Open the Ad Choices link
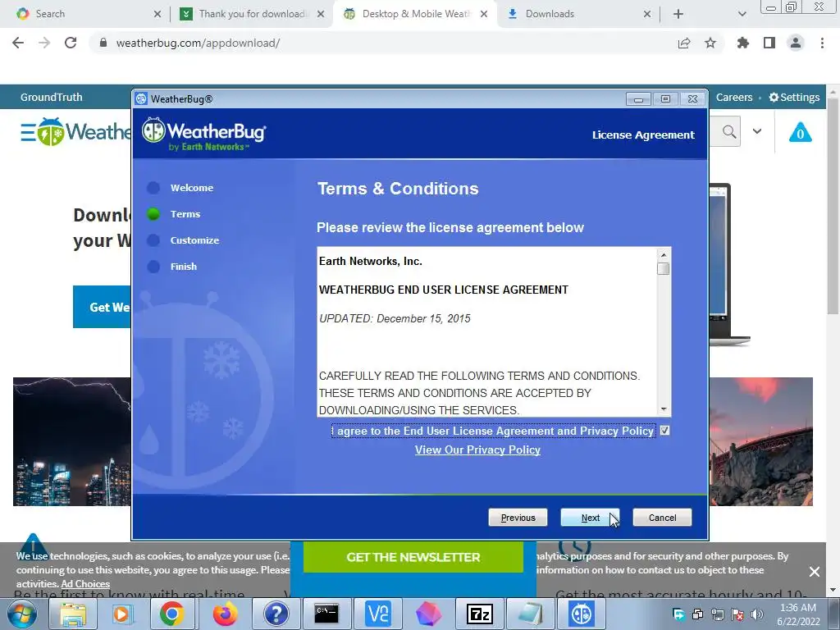Image resolution: width=840 pixels, height=630 pixels. coord(85,584)
